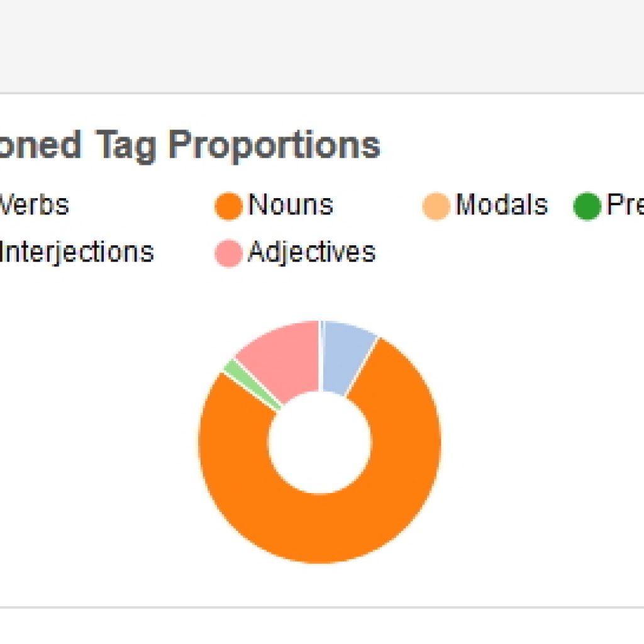Click the Interjections legend label

pyautogui.click(x=77, y=253)
